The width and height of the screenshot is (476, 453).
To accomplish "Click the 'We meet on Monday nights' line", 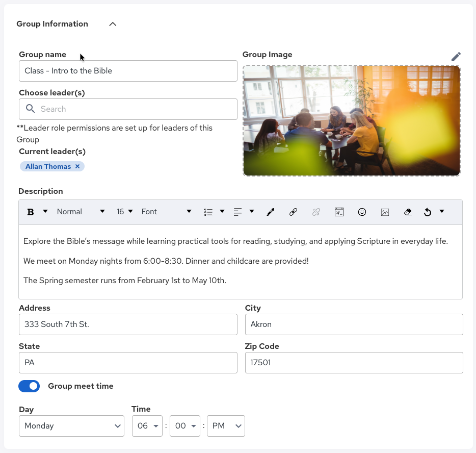I will (166, 261).
